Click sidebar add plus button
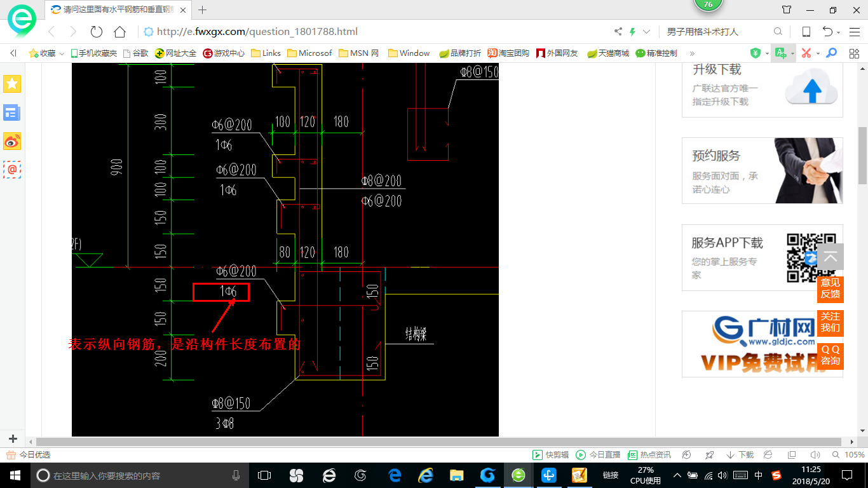 (13, 438)
